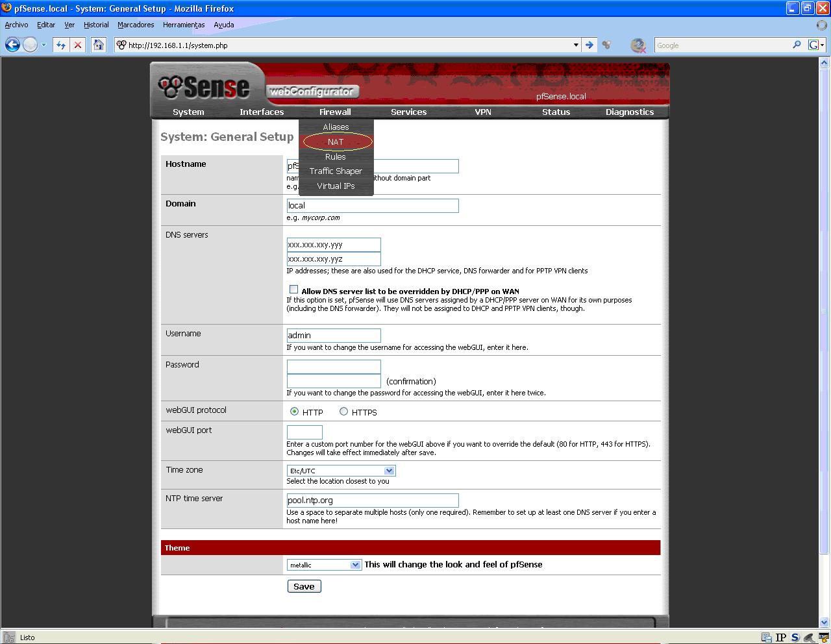This screenshot has width=831, height=644.
Task: Open the back/forward history dropdown arrow
Action: tap(43, 45)
